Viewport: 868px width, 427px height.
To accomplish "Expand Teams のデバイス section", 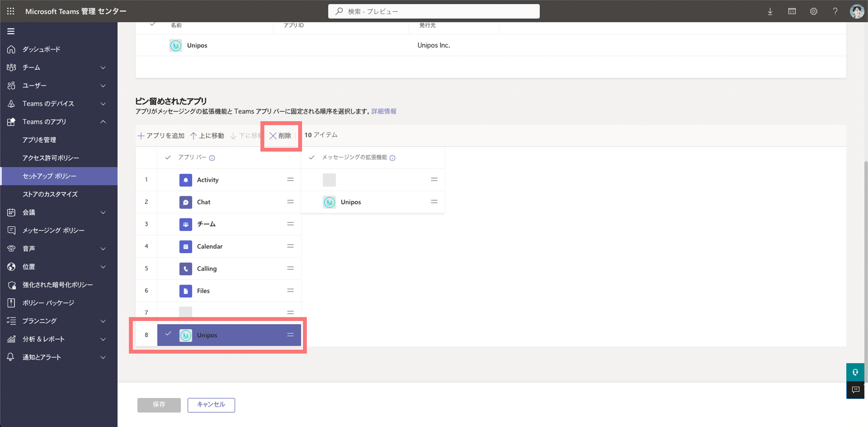I will coord(103,104).
